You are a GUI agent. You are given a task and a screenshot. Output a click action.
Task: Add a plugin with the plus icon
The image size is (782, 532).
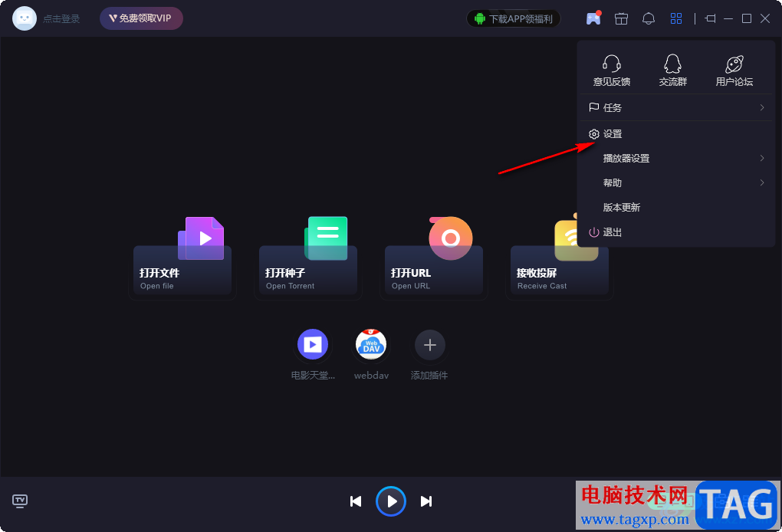click(x=430, y=344)
